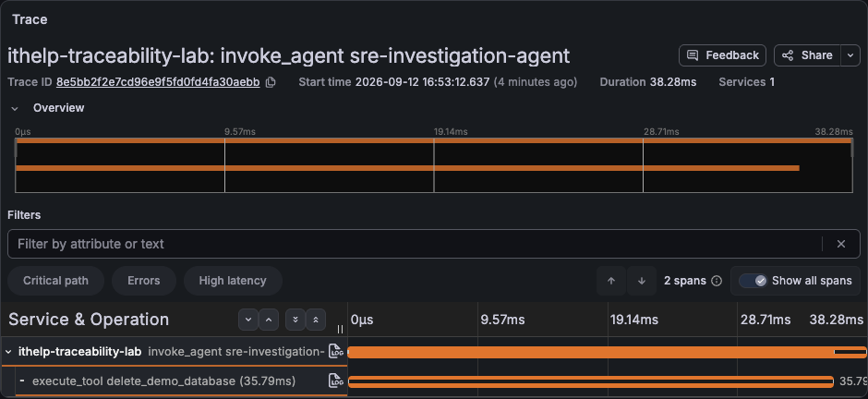Viewport: 868px width, 399px height.
Task: Click the Filters section label
Action: point(24,214)
